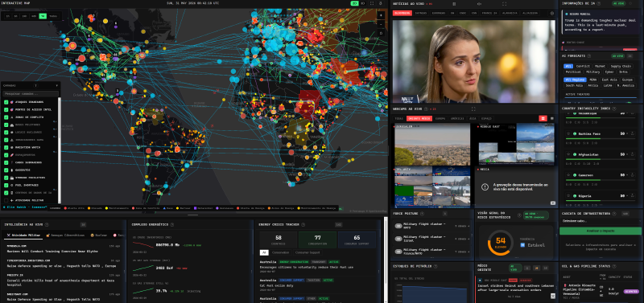Uncheck Zonas de Conflito layer
The height and width of the screenshot is (303, 644).
point(6,117)
